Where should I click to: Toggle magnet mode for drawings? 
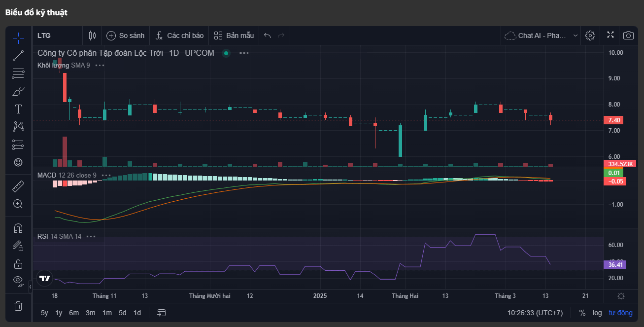[x=18, y=228]
